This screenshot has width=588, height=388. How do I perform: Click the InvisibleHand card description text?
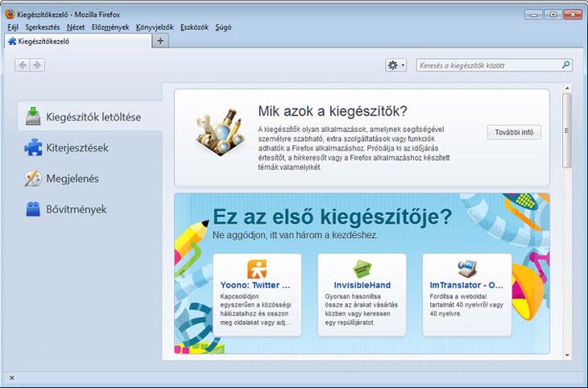click(362, 309)
